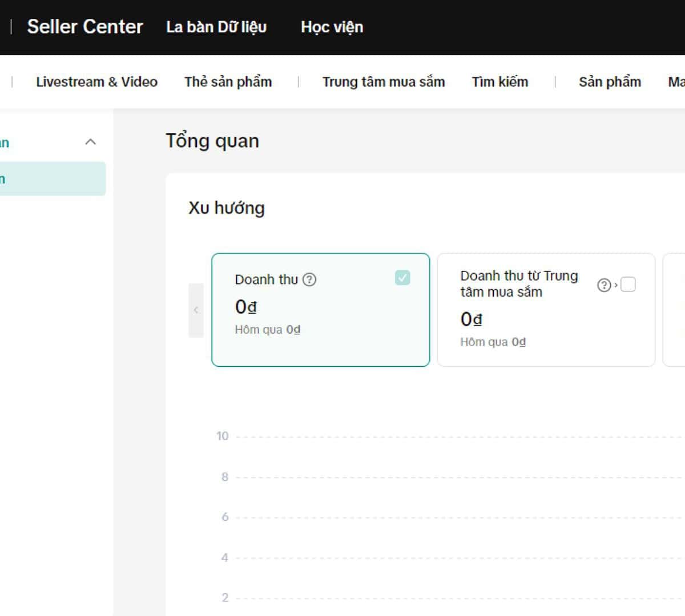Enable Doanh thu từ Trung tâm mua sắm checkbox

(628, 284)
